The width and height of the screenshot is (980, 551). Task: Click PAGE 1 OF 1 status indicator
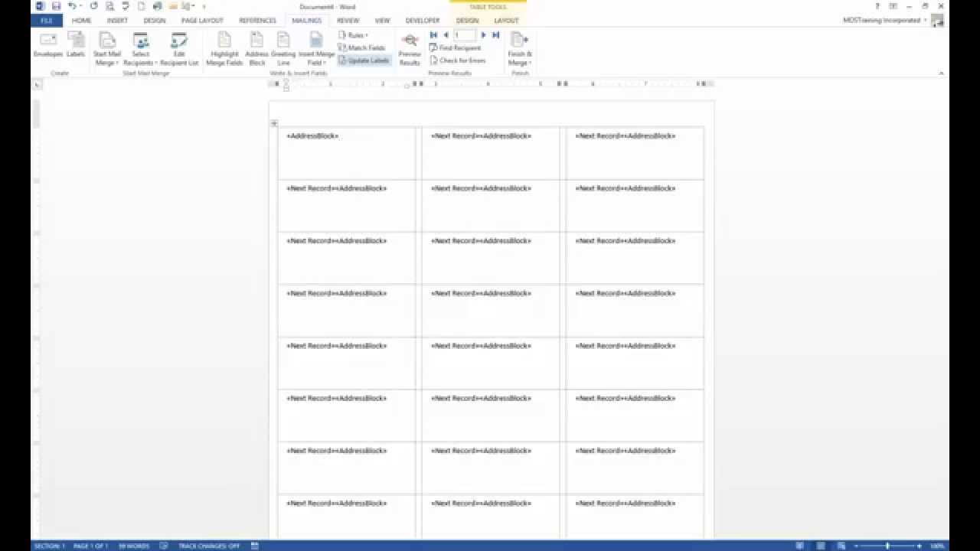pyautogui.click(x=90, y=546)
